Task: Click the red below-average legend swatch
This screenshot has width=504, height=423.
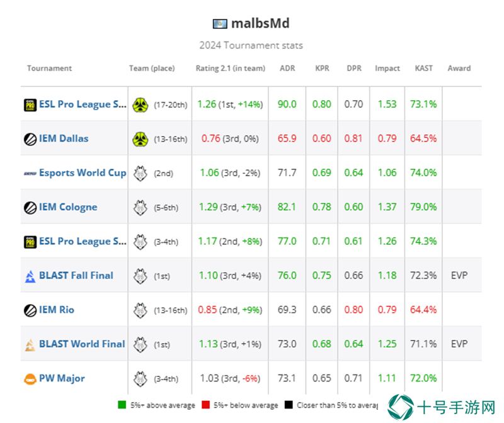Action: point(206,405)
